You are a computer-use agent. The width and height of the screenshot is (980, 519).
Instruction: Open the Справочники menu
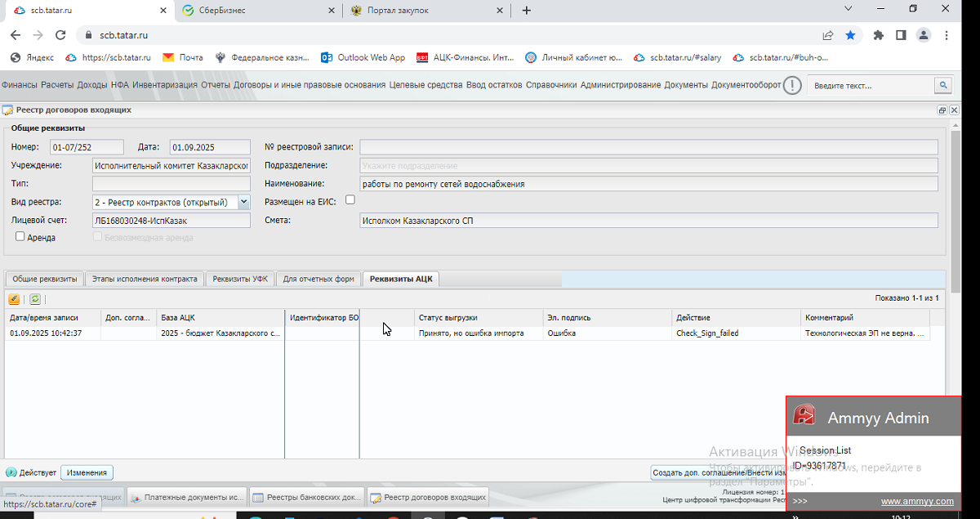point(551,85)
